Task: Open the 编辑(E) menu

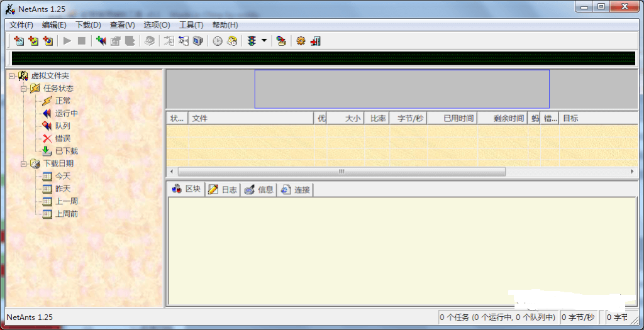Action: (54, 25)
